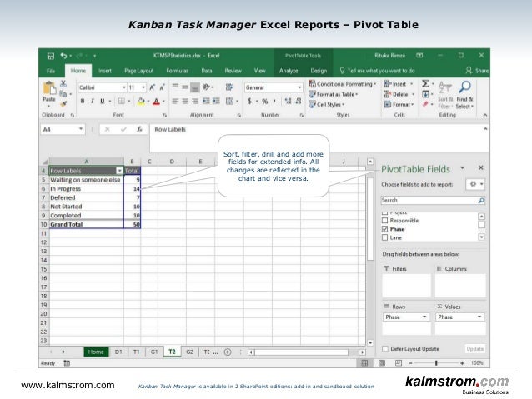Click the Accounting dollar format icon
Screen dimensions: 532x399
[249, 101]
